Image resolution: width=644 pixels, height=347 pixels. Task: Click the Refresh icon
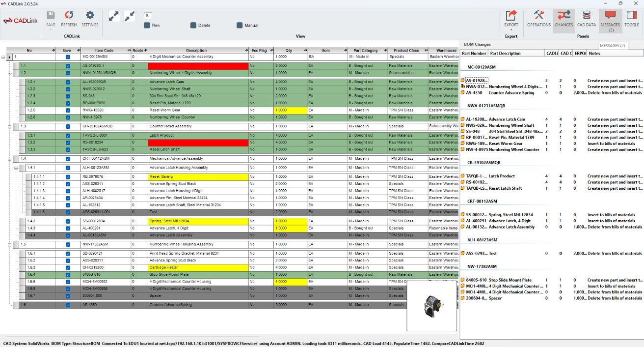click(69, 18)
